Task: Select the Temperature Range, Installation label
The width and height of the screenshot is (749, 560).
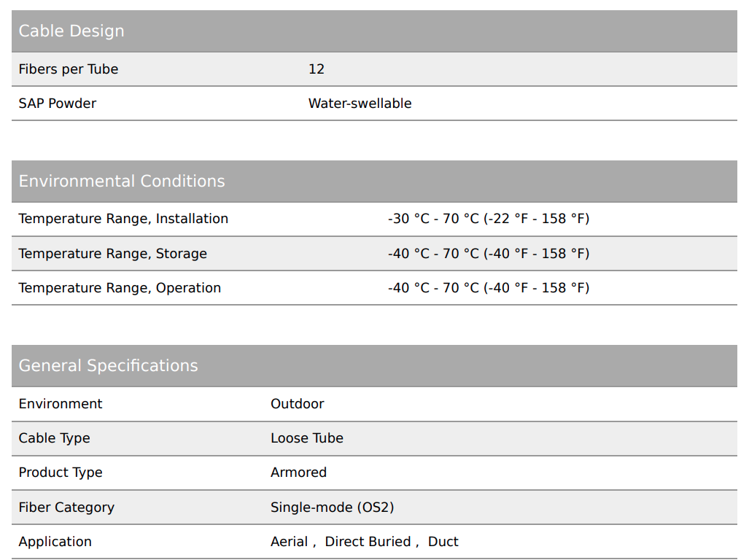Action: 123,219
